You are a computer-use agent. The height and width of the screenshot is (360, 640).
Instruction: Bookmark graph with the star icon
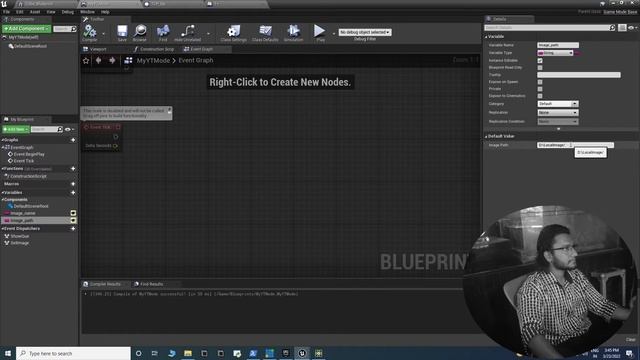pyautogui.click(x=86, y=60)
